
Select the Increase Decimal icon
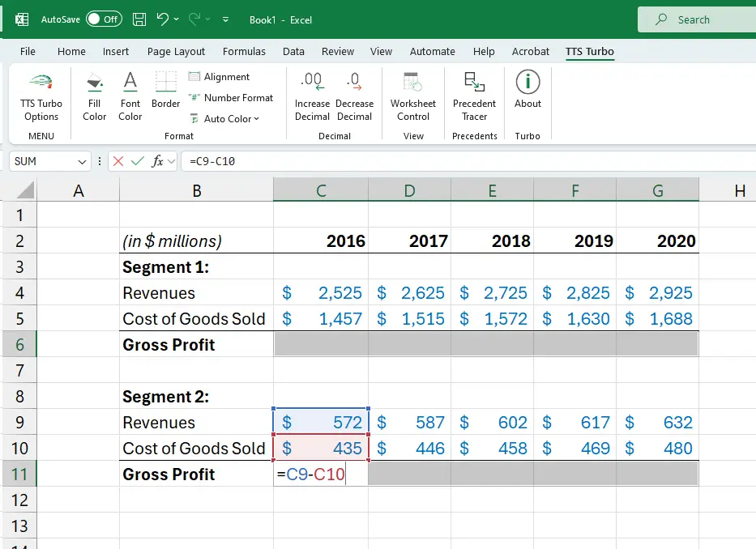(312, 91)
